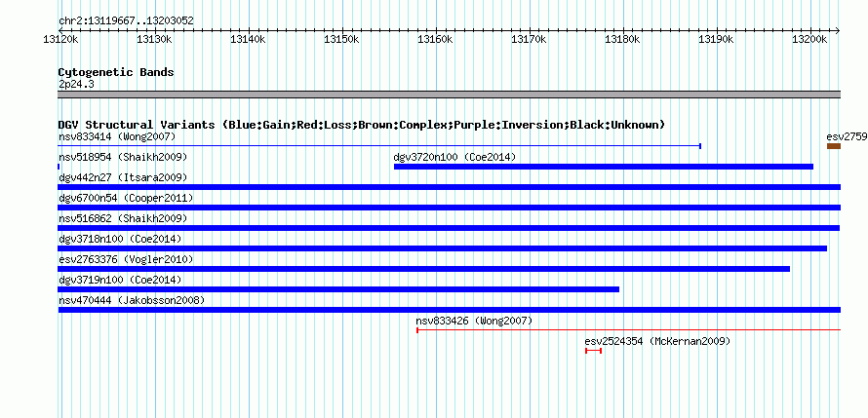The width and height of the screenshot is (868, 418).
Task: Click the 13150k ruler position
Action: [342, 39]
